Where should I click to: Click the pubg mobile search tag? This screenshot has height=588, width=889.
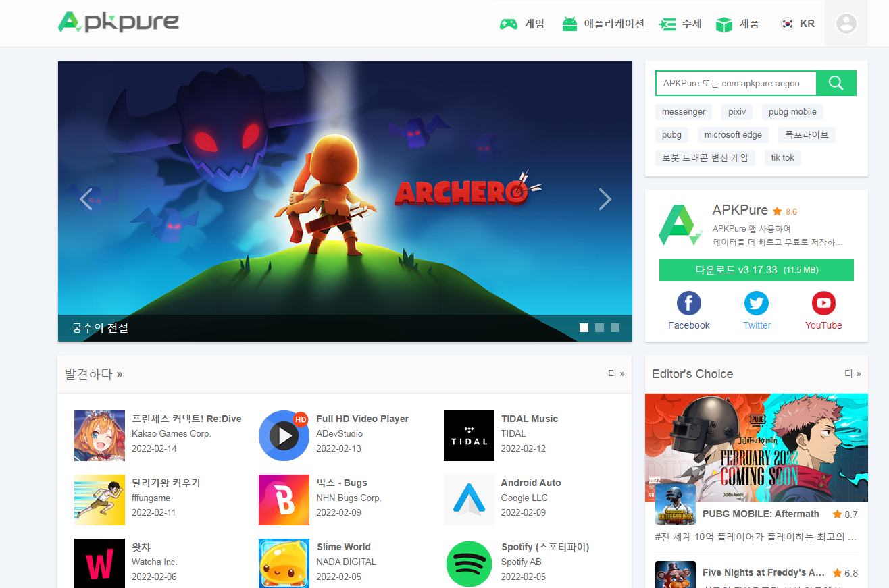tap(792, 112)
